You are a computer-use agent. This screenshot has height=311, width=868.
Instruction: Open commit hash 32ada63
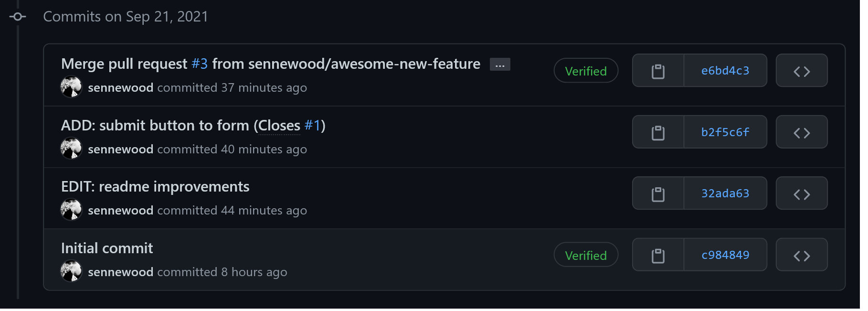tap(725, 194)
